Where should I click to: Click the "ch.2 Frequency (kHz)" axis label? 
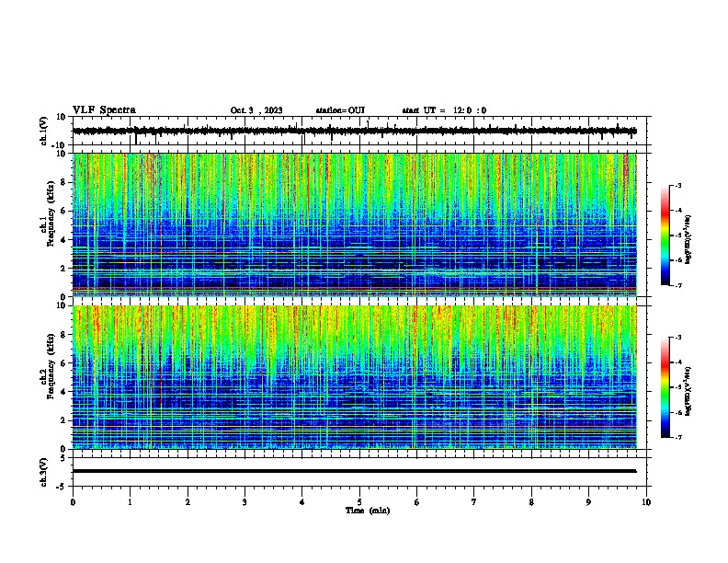[48, 366]
